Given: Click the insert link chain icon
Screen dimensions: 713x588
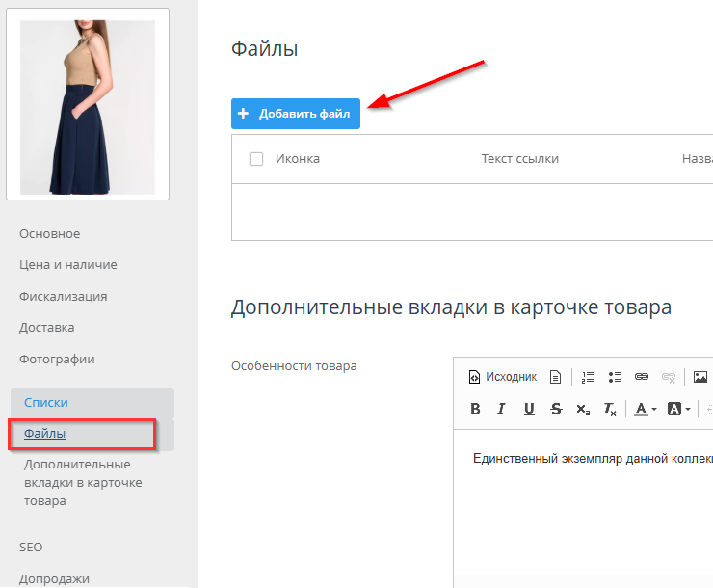Looking at the screenshot, I should point(642,377).
